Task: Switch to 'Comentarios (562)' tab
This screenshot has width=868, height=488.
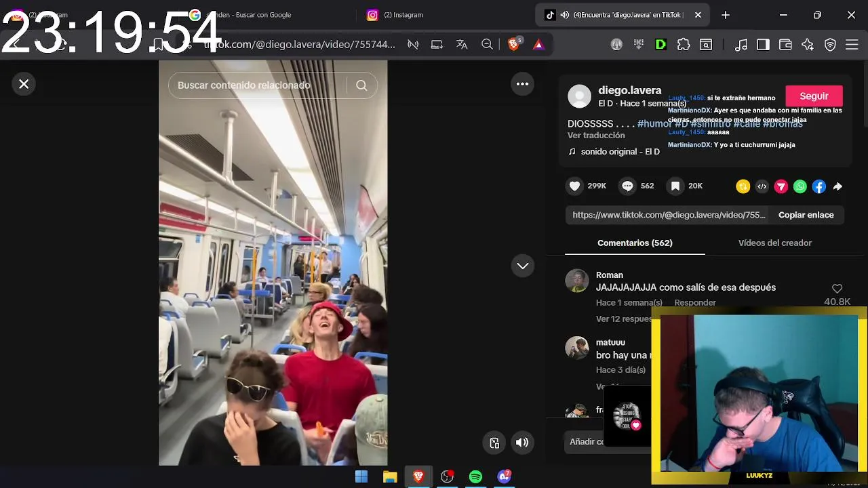Action: (x=635, y=243)
